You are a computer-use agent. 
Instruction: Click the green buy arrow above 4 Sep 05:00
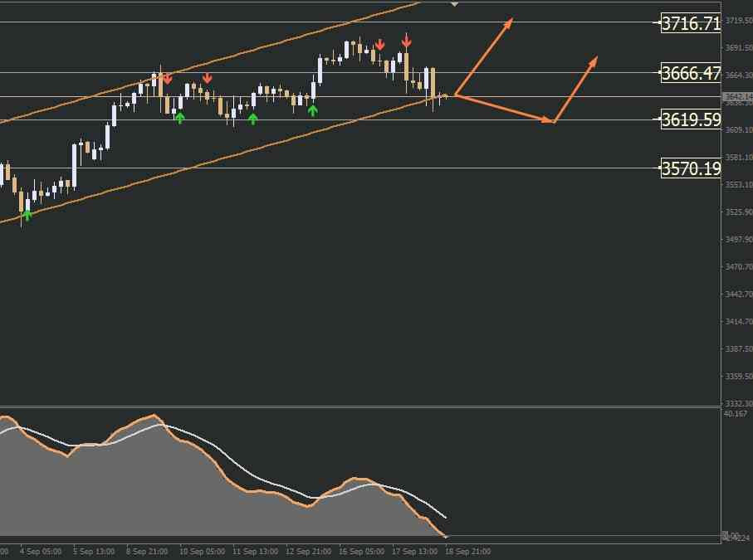click(x=27, y=215)
